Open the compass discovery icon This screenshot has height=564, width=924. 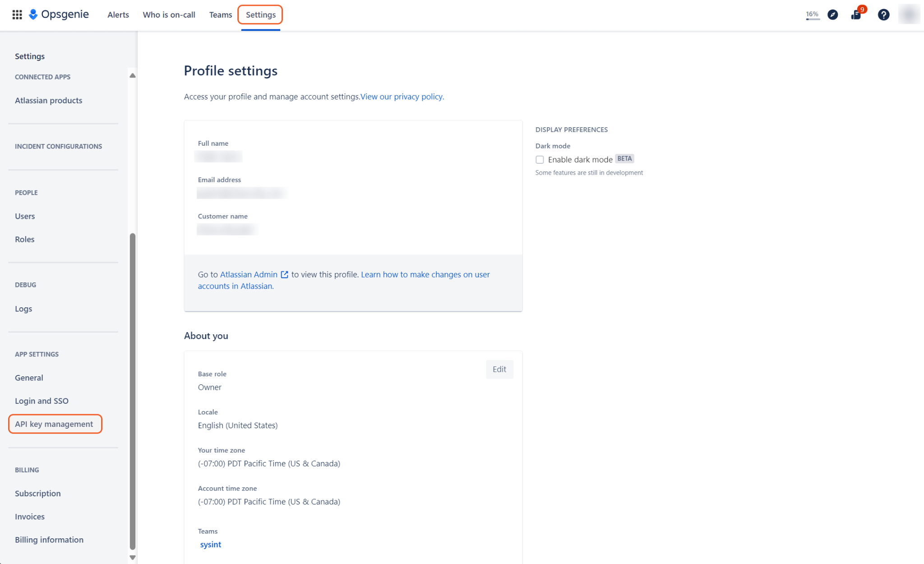(x=832, y=14)
